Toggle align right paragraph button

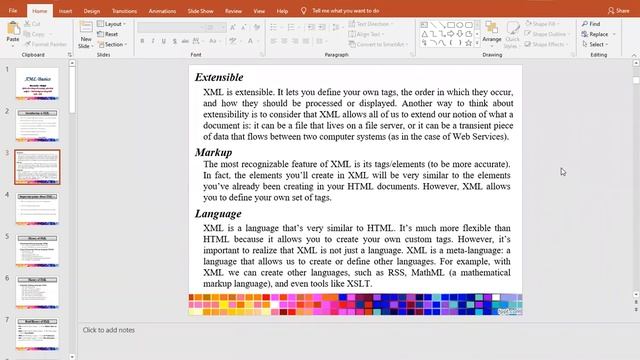[x=295, y=41]
